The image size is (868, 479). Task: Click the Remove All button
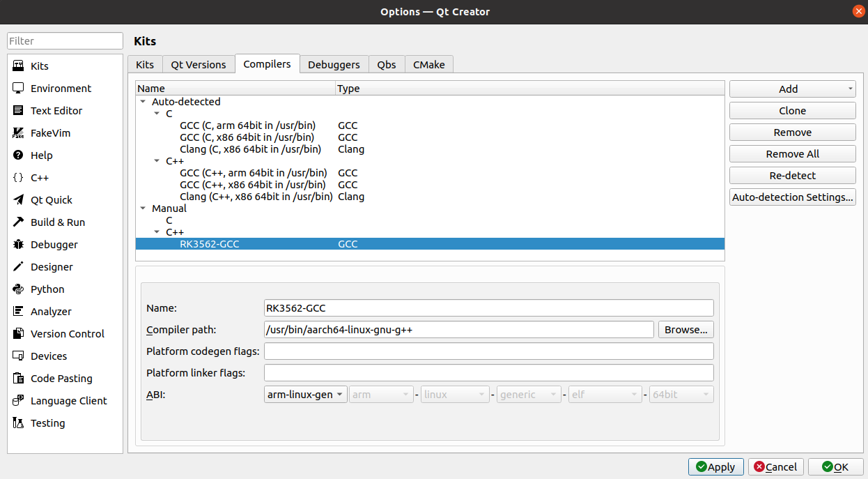click(793, 153)
